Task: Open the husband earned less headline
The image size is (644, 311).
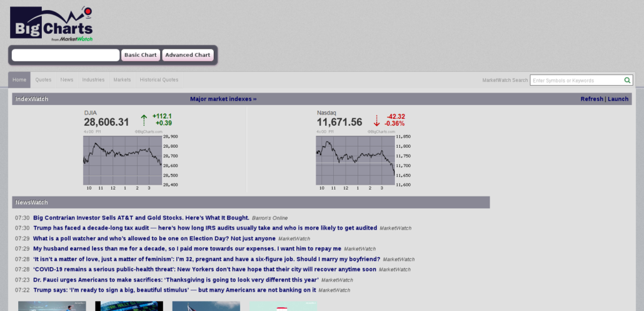Action: [188, 248]
